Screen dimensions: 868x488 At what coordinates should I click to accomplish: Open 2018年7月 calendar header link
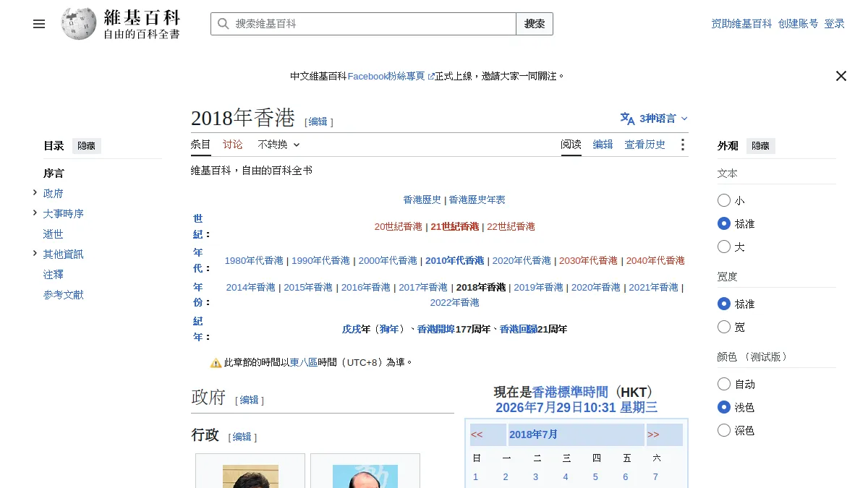coord(534,435)
